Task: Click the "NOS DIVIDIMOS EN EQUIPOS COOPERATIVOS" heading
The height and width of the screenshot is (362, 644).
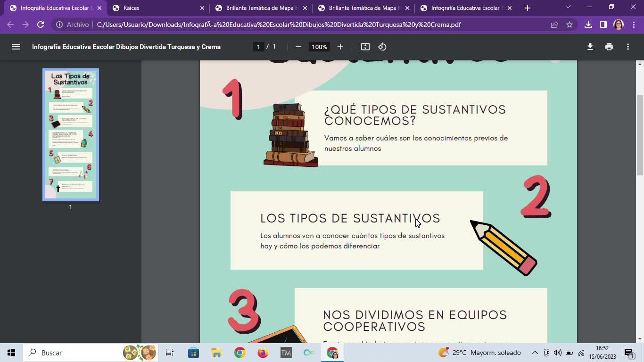Action: point(415,321)
